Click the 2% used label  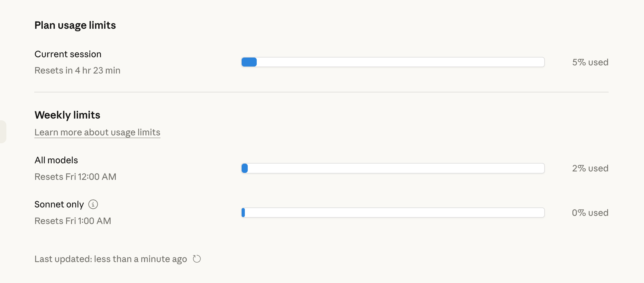(x=590, y=168)
